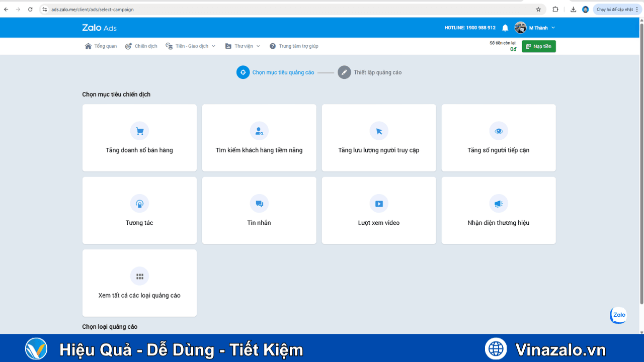This screenshot has height=362, width=644.
Task: Select the Lượt xem video play icon
Action: pos(379,203)
